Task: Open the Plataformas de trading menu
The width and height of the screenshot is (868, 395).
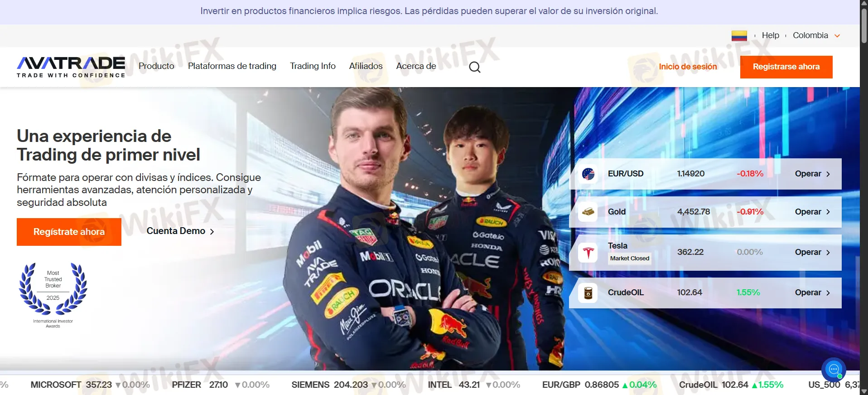Action: 232,66
